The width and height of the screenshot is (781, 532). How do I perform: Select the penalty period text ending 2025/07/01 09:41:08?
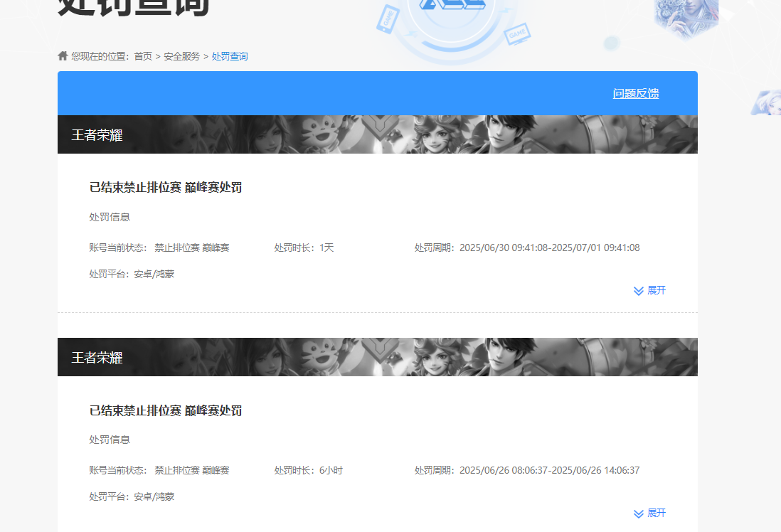click(527, 248)
